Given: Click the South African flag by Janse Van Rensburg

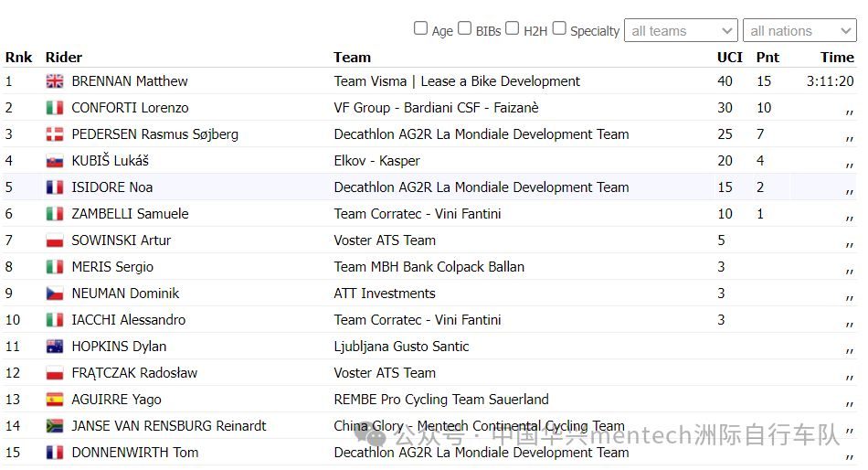Looking at the screenshot, I should [54, 426].
